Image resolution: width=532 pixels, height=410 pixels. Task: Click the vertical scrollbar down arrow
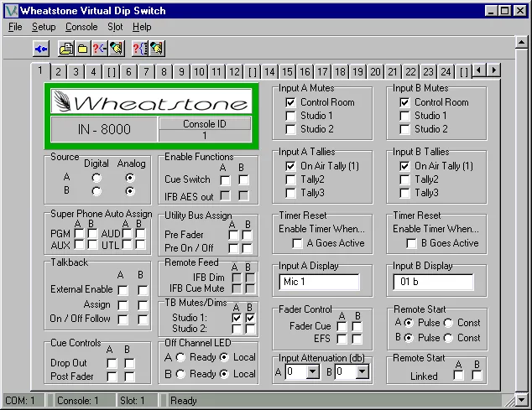(521, 400)
